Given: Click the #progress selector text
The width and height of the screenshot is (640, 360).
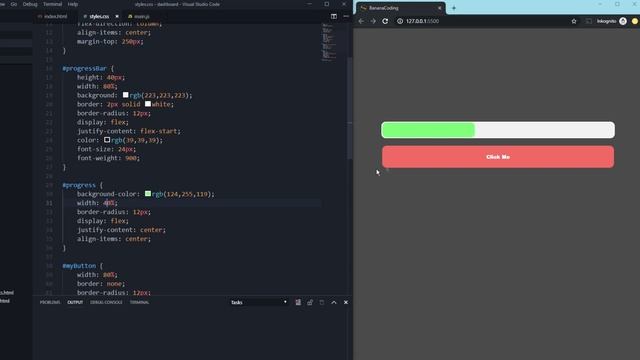Looking at the screenshot, I should (79, 185).
